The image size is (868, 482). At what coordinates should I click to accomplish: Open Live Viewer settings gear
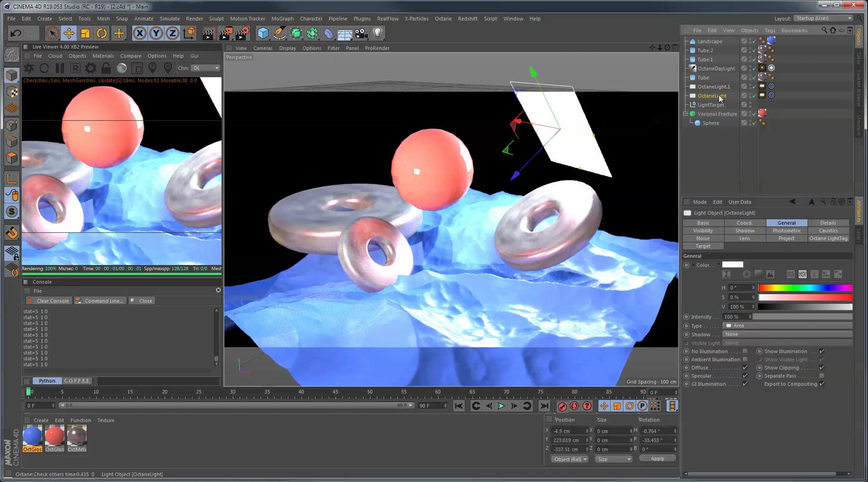(x=90, y=68)
